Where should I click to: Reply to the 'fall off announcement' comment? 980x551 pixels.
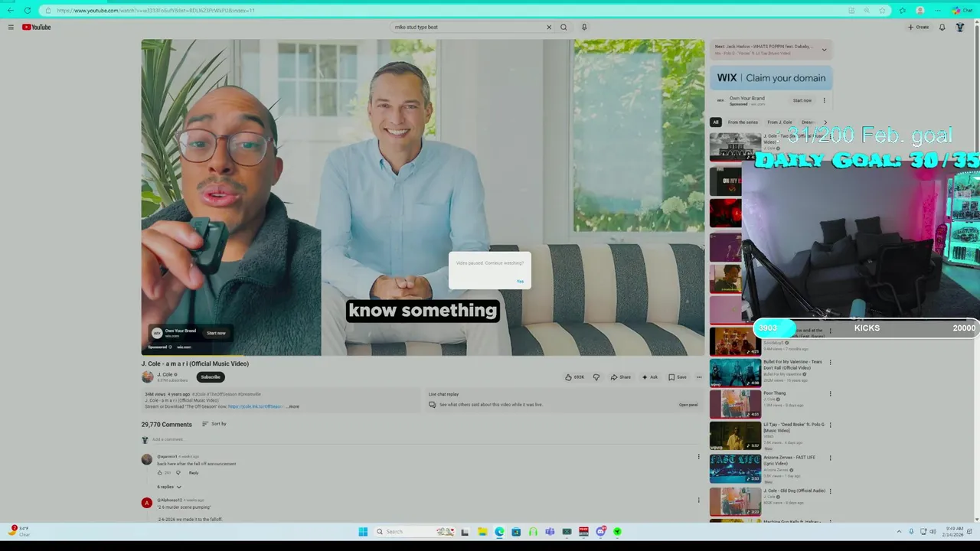194,473
